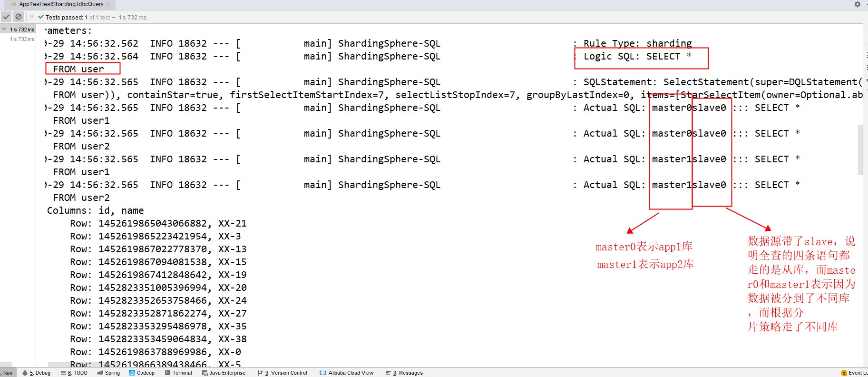The height and width of the screenshot is (377, 868).
Task: Click the Version Control branch icon
Action: point(260,373)
